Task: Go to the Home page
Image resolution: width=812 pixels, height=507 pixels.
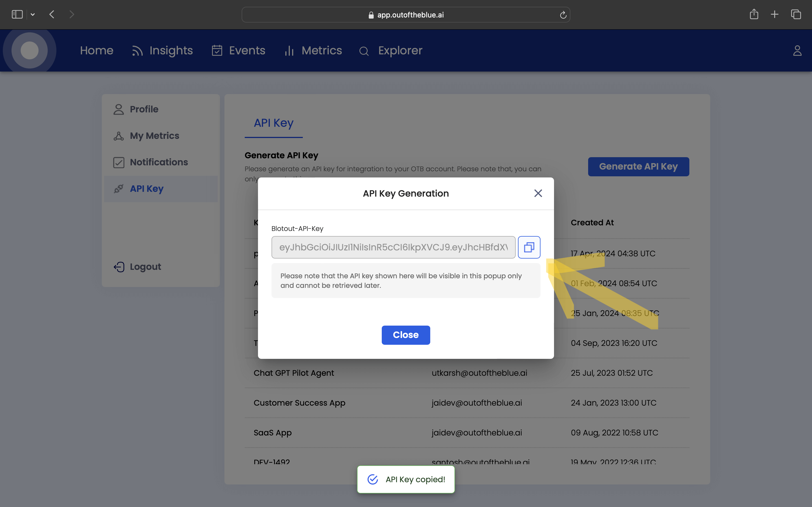Action: point(97,51)
